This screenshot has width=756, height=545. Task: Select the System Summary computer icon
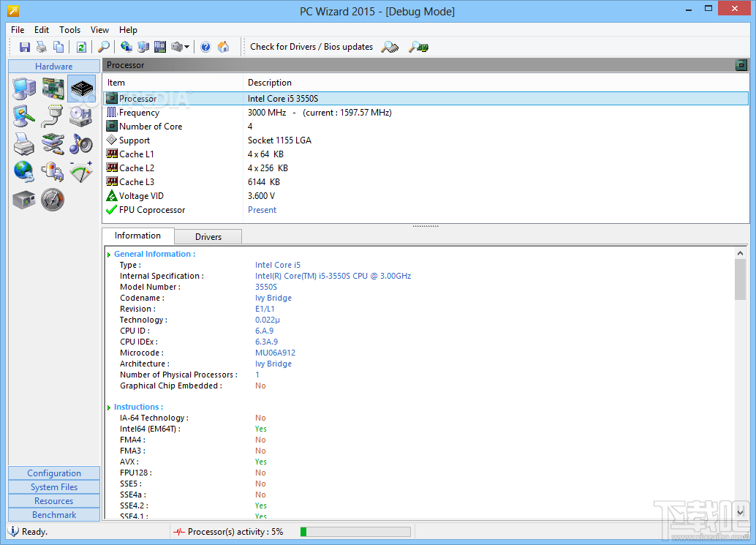[23, 89]
